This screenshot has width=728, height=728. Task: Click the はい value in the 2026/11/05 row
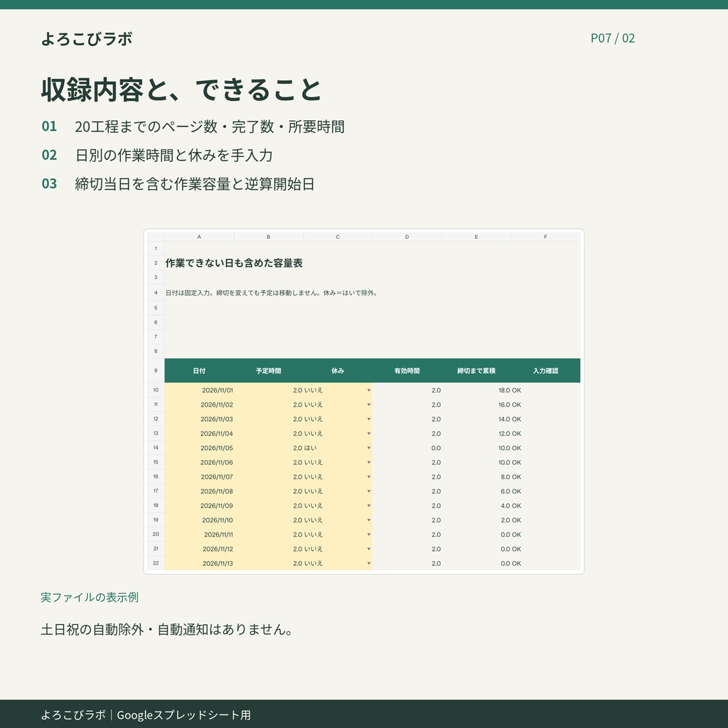click(311, 448)
